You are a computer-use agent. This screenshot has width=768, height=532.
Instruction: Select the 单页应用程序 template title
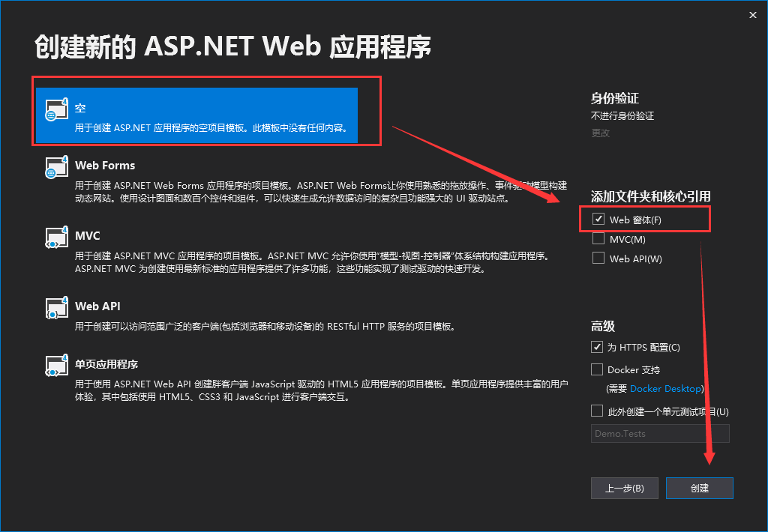[106, 364]
